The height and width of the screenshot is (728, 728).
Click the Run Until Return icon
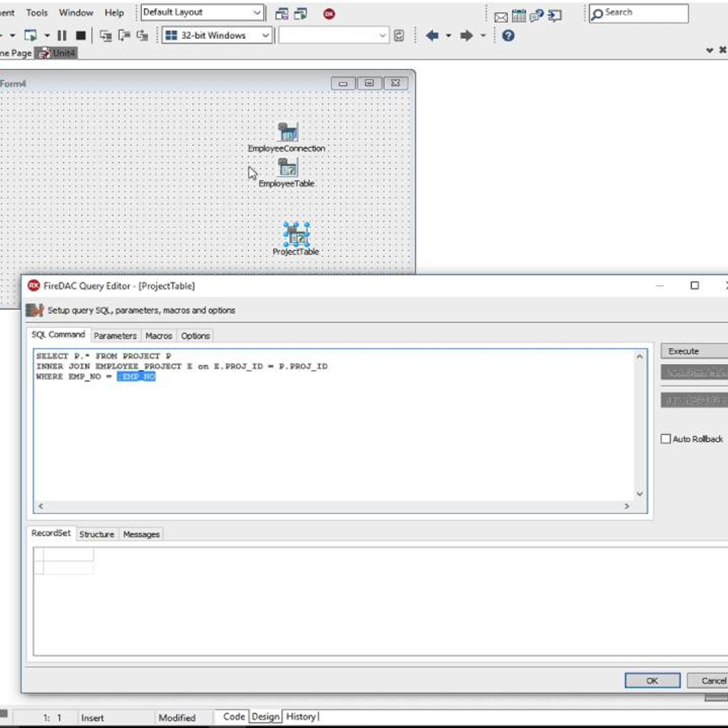click(142, 35)
